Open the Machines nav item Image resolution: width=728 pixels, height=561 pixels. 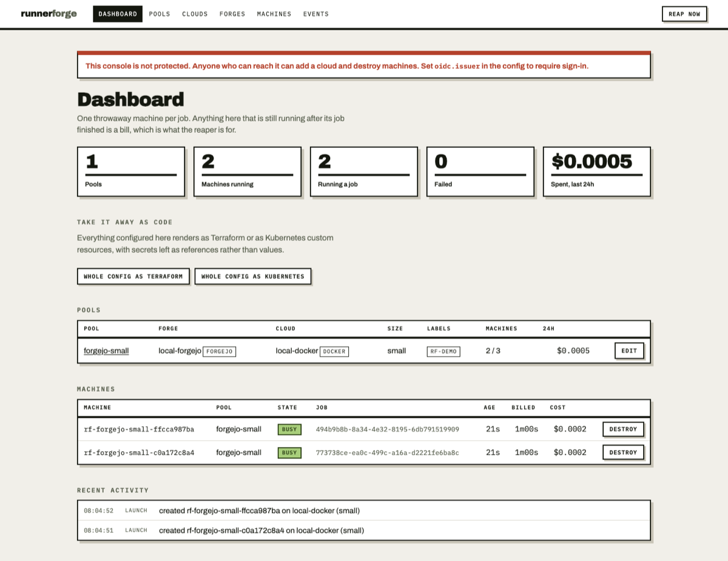point(274,14)
